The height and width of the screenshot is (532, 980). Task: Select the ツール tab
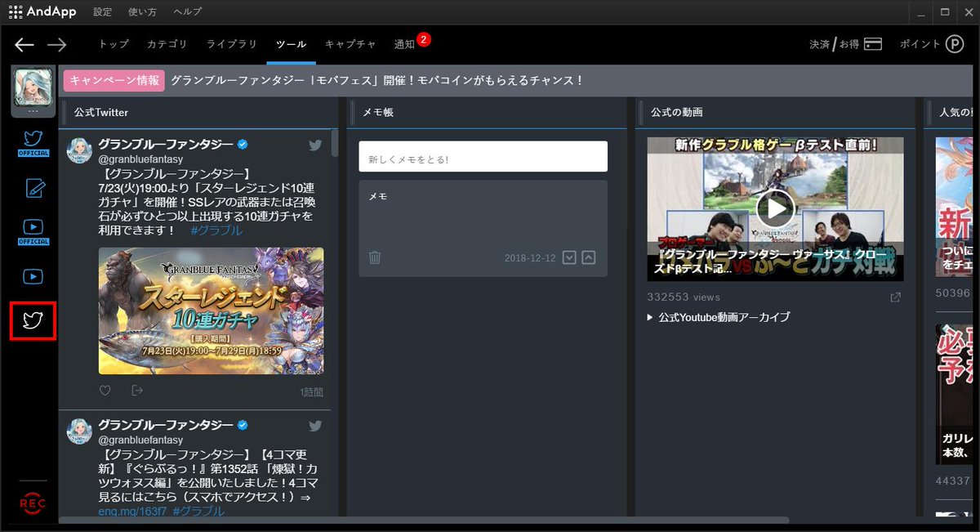click(x=291, y=44)
